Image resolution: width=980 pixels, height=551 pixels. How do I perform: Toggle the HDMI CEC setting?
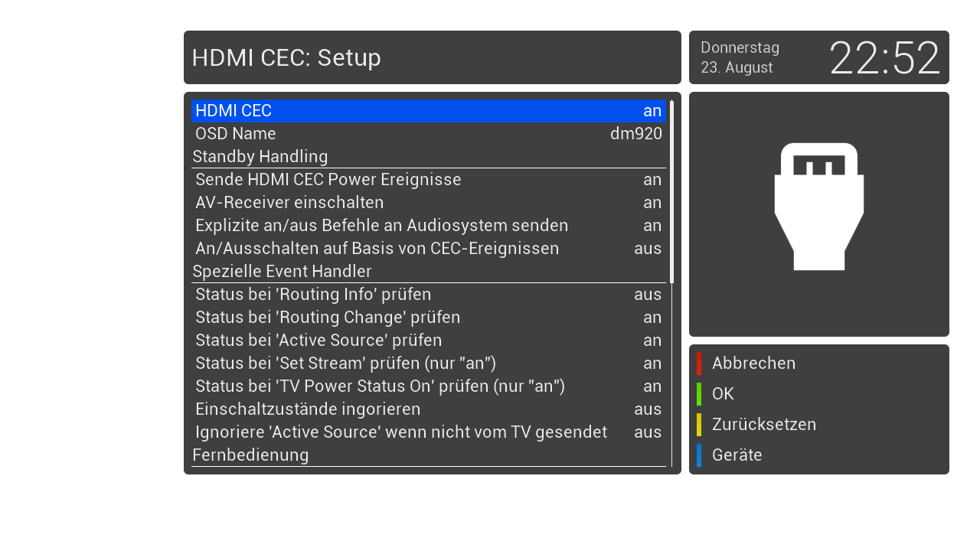[428, 111]
